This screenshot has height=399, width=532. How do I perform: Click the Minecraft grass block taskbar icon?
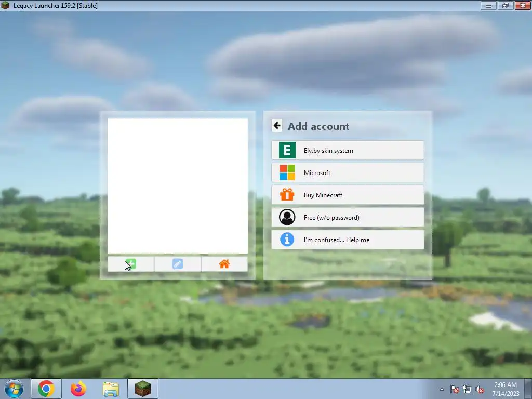pos(143,389)
